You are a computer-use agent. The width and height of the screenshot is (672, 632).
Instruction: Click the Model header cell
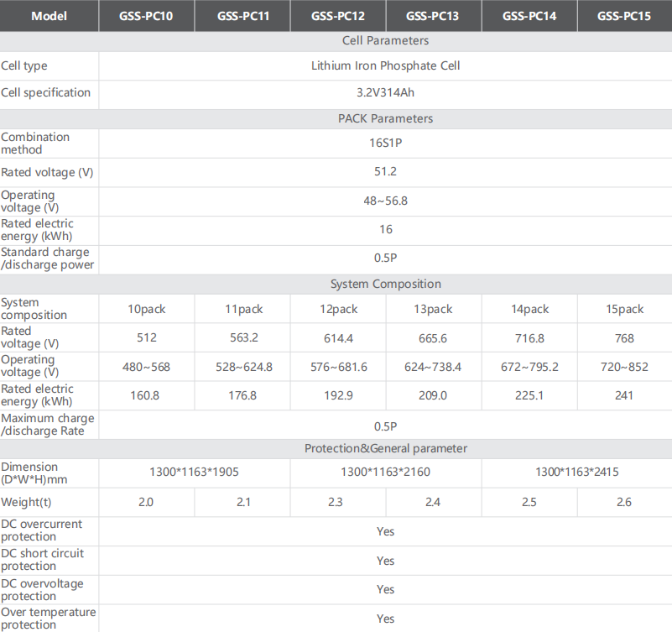point(49,16)
